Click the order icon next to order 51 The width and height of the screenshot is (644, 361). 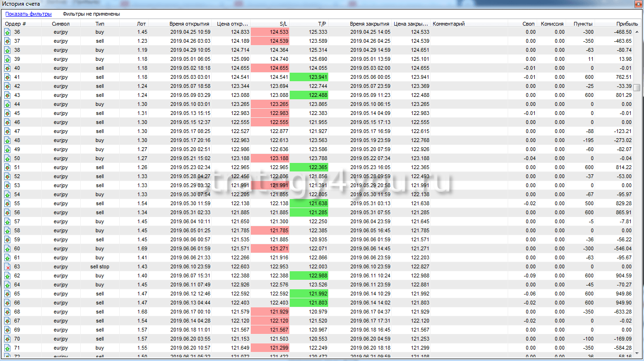point(7,167)
